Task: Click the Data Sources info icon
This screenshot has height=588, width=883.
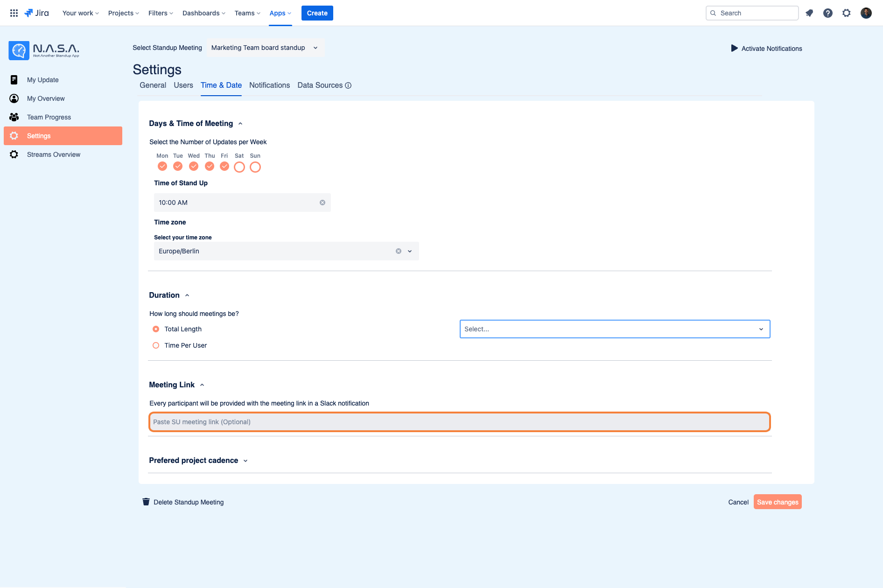Action: [x=348, y=85]
